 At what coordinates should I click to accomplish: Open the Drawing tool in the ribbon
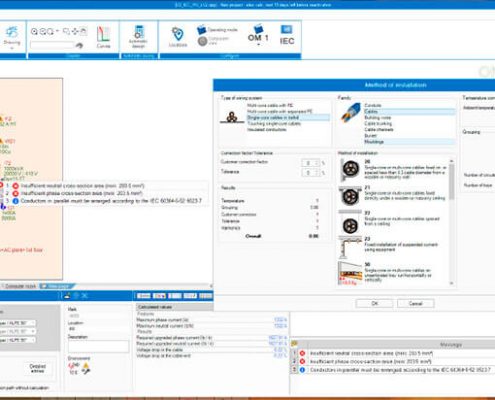click(x=12, y=38)
